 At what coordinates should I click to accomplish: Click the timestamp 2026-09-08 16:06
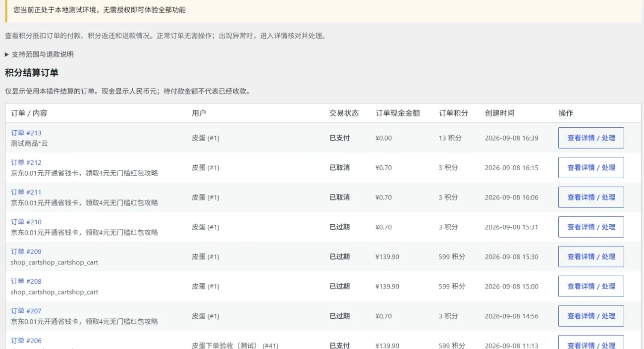tap(511, 198)
